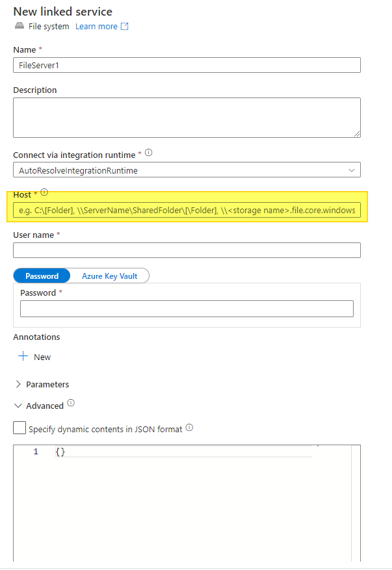Enable Specify dynamic contents in JSON format
392x570 pixels.
click(x=19, y=428)
